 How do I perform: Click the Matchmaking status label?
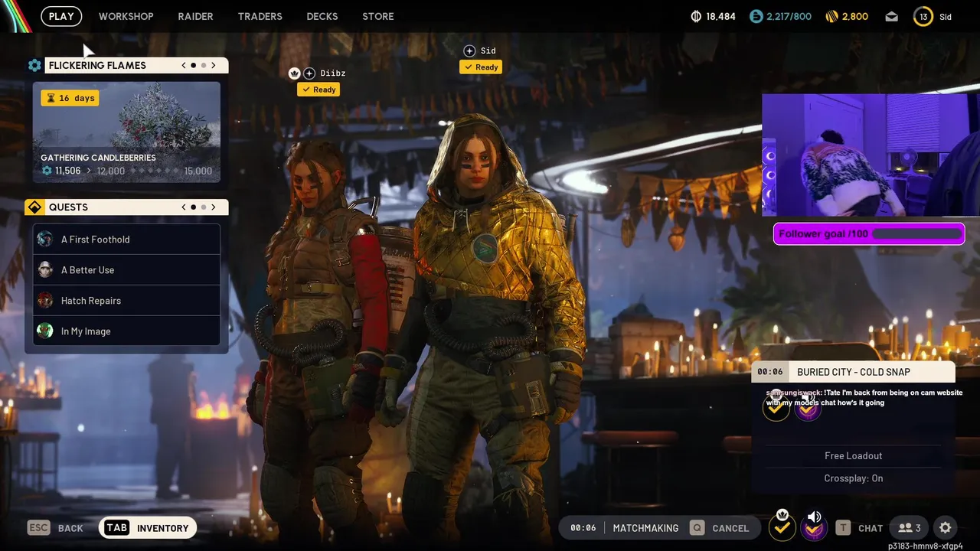[645, 528]
